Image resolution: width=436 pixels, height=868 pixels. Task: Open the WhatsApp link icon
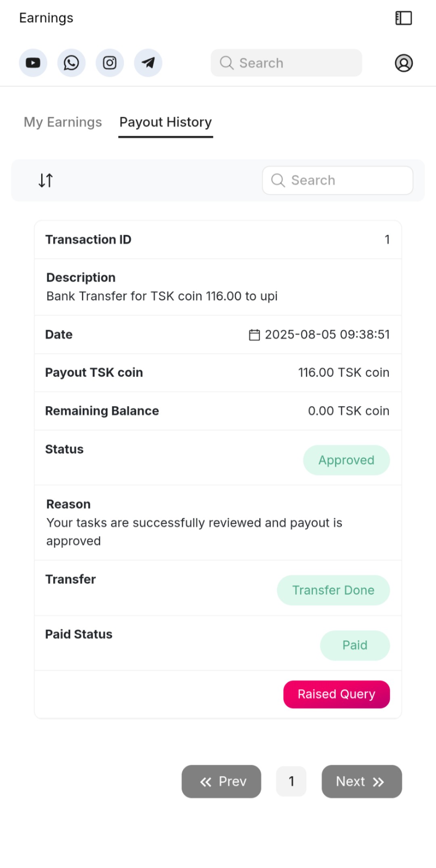click(x=71, y=63)
